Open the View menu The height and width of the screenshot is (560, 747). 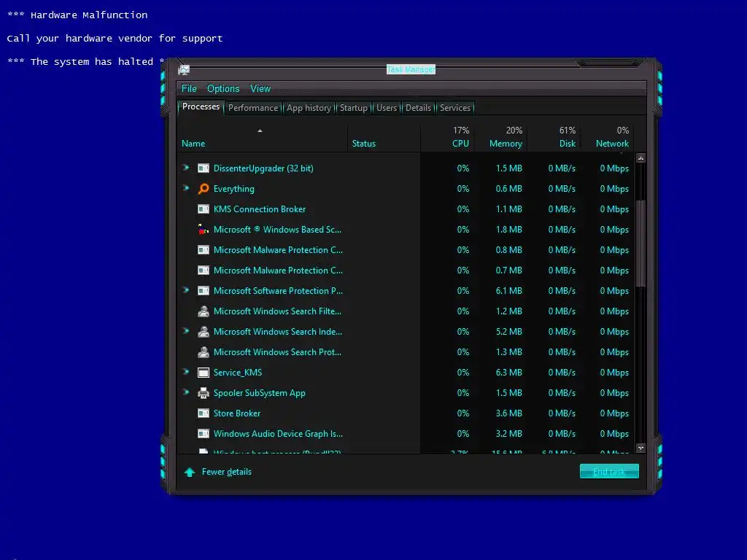260,88
